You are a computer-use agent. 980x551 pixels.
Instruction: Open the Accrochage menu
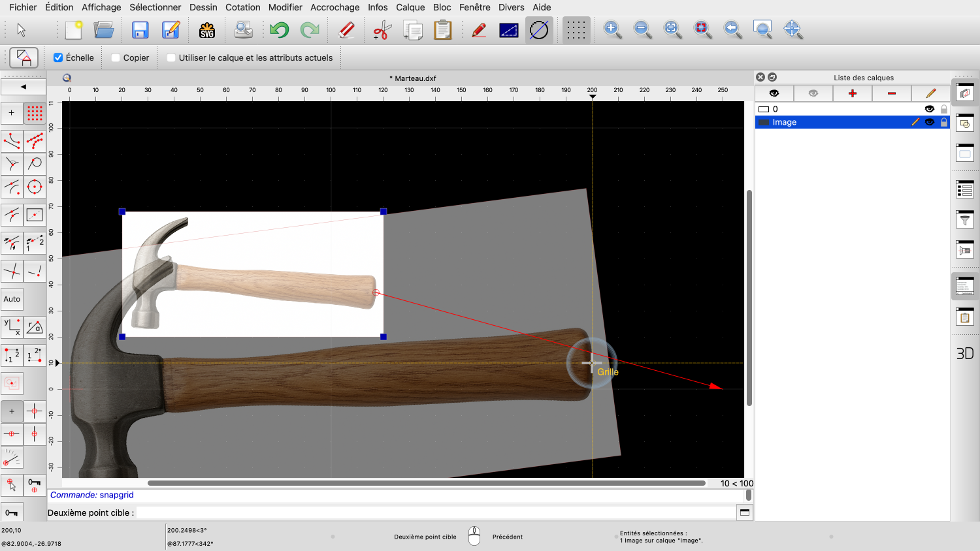point(335,7)
